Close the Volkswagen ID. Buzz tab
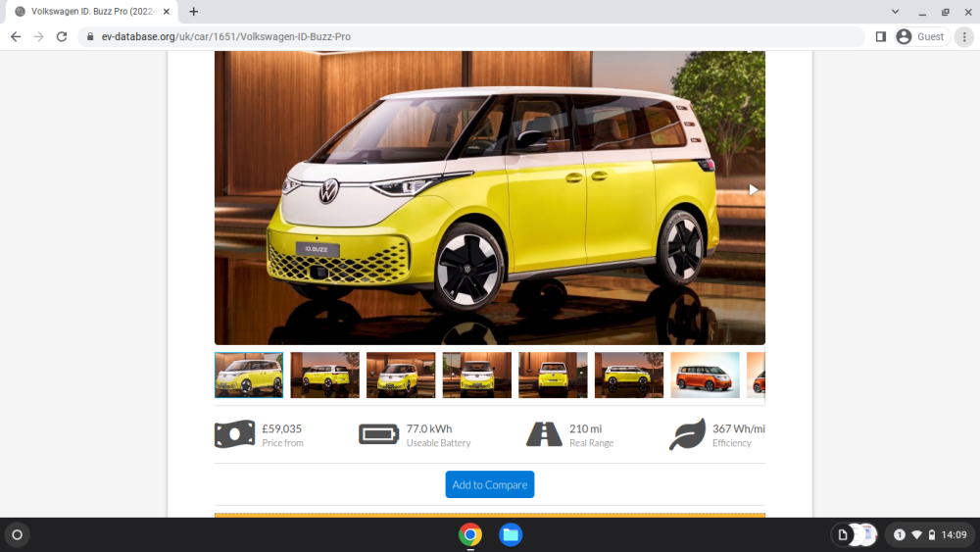 point(167,11)
